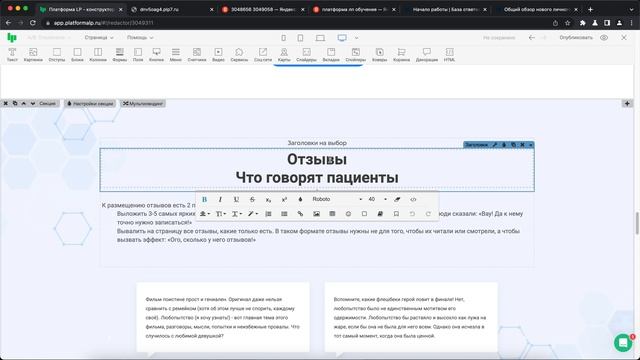Click the Опубликовать button
Viewport: 640px width, 360px height.
576,38
